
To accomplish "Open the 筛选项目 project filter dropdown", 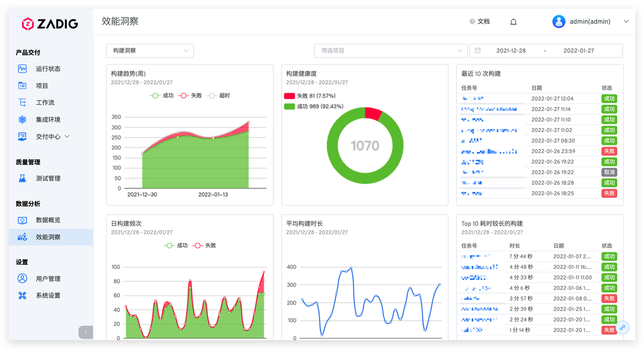I will tap(391, 51).
